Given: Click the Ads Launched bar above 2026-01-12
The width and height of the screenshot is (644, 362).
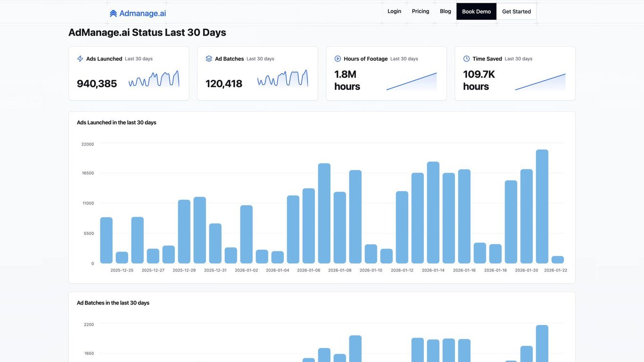Looking at the screenshot, I should 402,227.
